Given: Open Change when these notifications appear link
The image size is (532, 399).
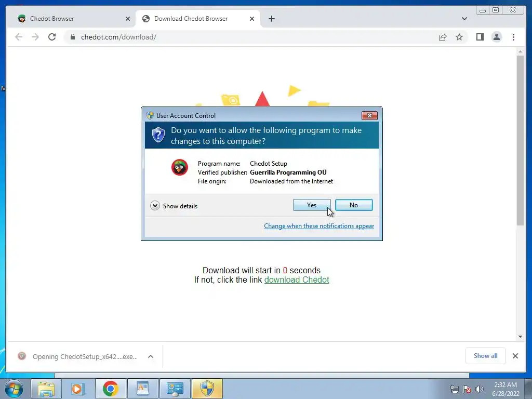Looking at the screenshot, I should (319, 226).
